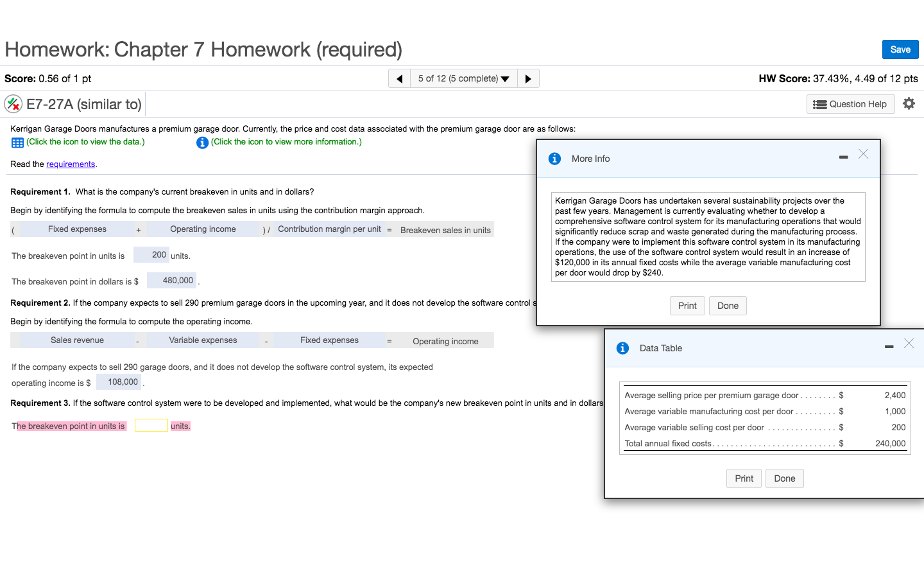Click the 480,000 breakeven dollars box
This screenshot has height=578, width=924.
171,280
